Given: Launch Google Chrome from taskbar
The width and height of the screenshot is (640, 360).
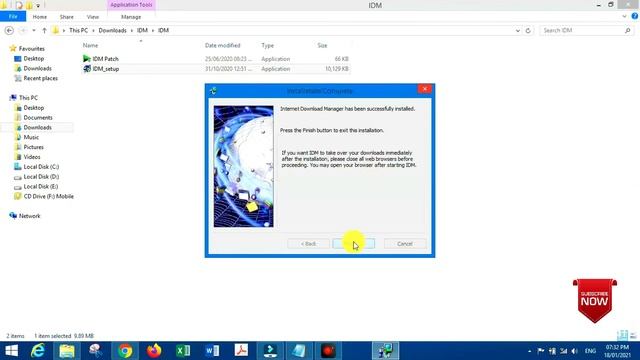Looking at the screenshot, I should (125, 351).
